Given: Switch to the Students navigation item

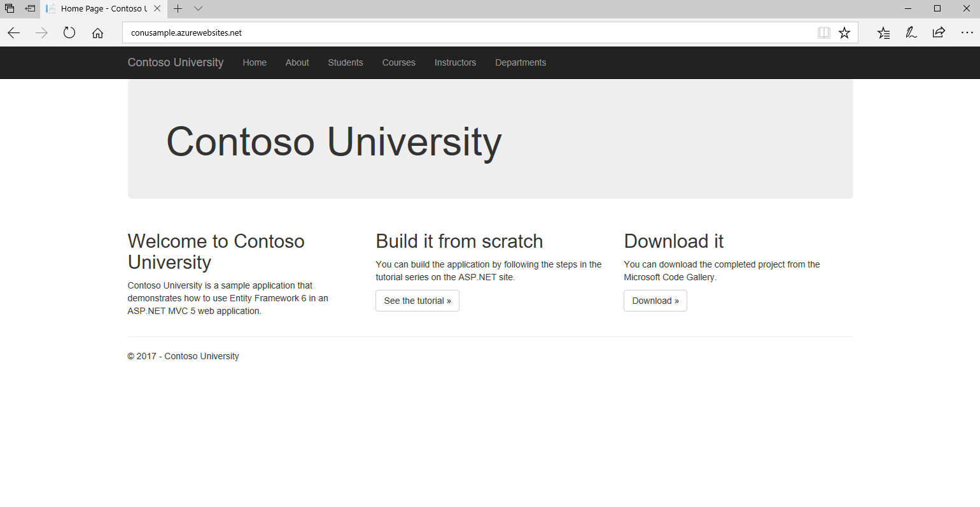Looking at the screenshot, I should pos(346,62).
